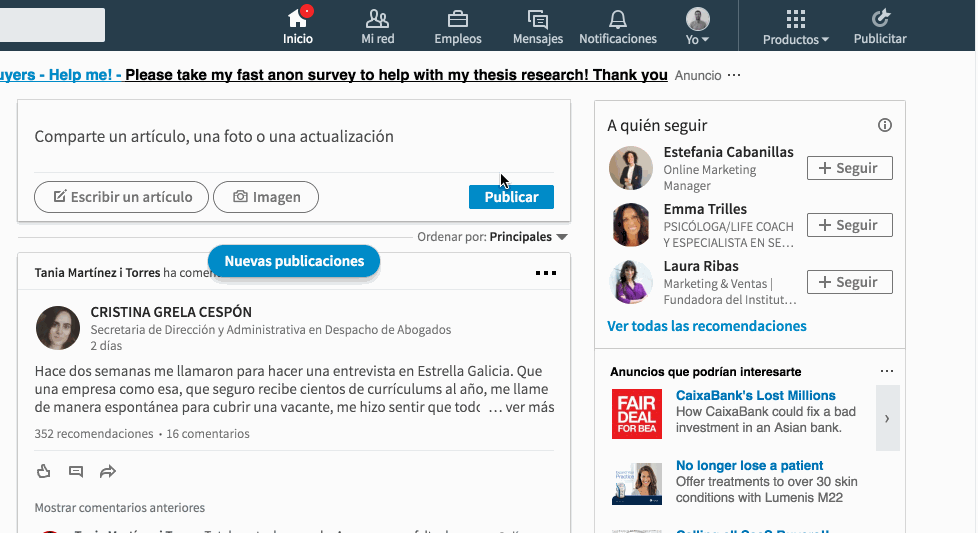The image size is (978, 533).
Task: Open options dots for Anuncios que podrían interesarte
Action: pyautogui.click(x=887, y=371)
